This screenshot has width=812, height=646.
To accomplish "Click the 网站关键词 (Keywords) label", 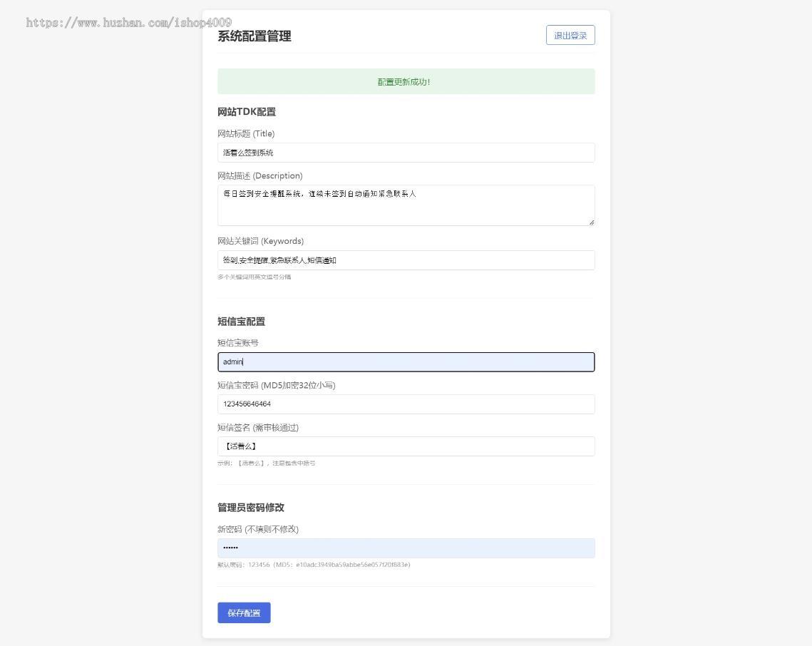I will 260,241.
